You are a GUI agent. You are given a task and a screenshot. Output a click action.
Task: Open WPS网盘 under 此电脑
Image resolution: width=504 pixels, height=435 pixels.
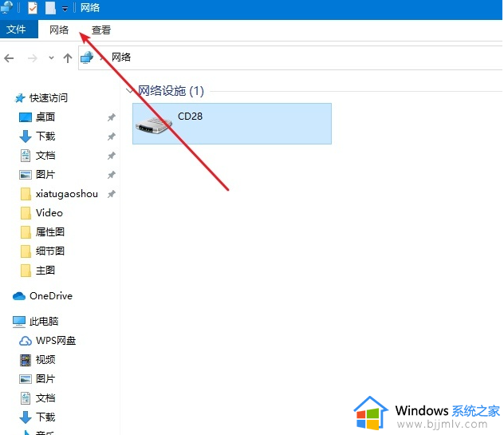click(x=56, y=340)
